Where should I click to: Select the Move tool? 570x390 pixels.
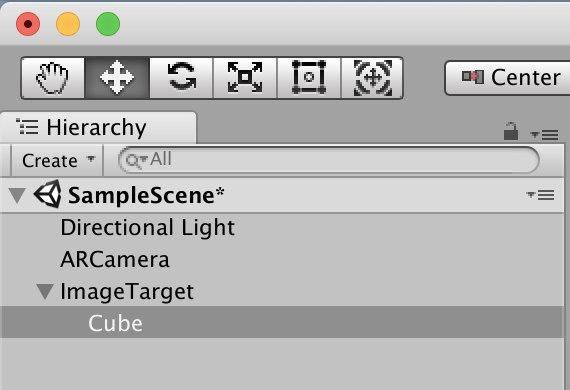tap(117, 78)
